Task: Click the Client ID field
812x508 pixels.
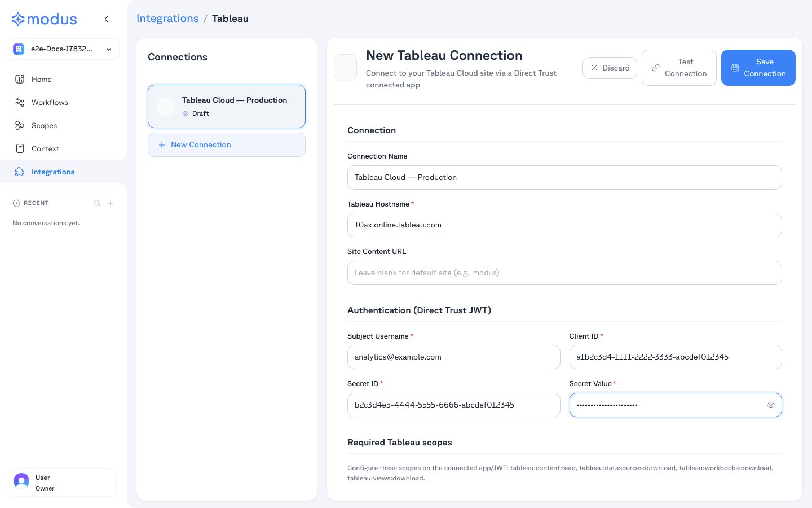Action: (676, 357)
